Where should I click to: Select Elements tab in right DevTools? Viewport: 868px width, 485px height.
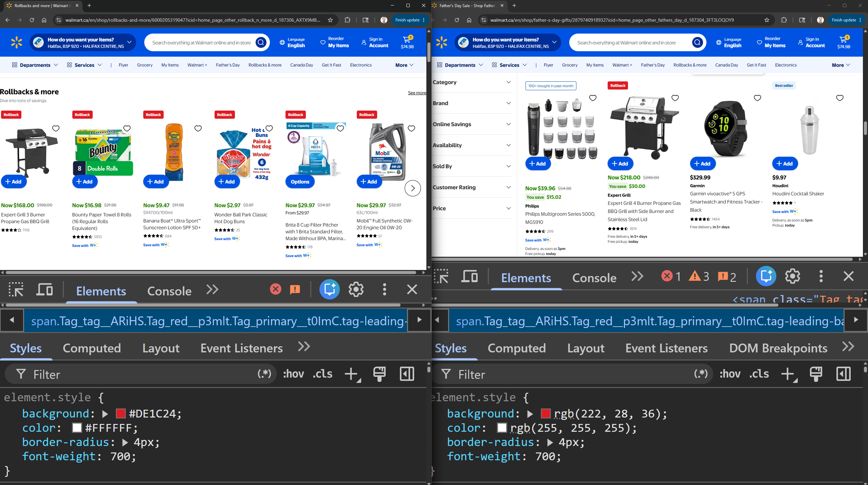pyautogui.click(x=526, y=278)
